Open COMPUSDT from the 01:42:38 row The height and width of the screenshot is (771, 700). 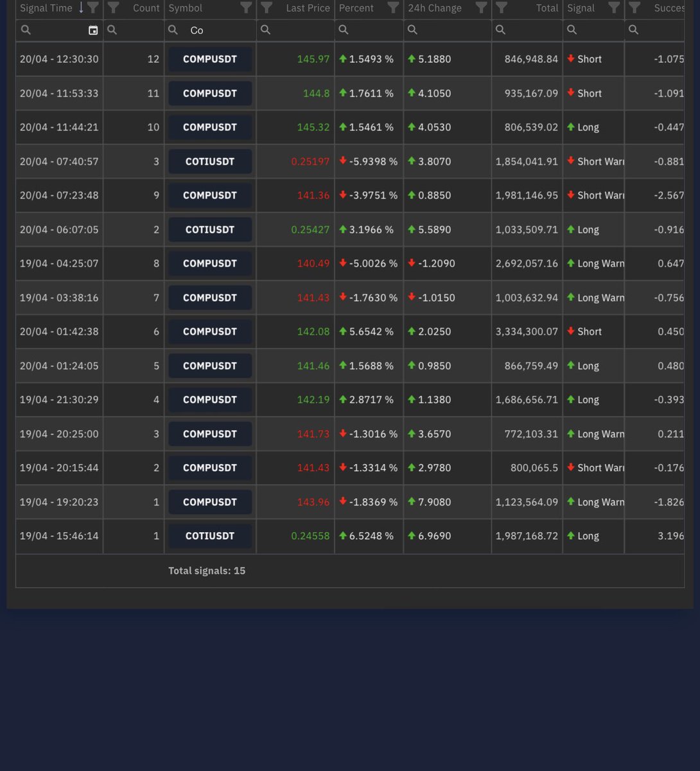(210, 332)
